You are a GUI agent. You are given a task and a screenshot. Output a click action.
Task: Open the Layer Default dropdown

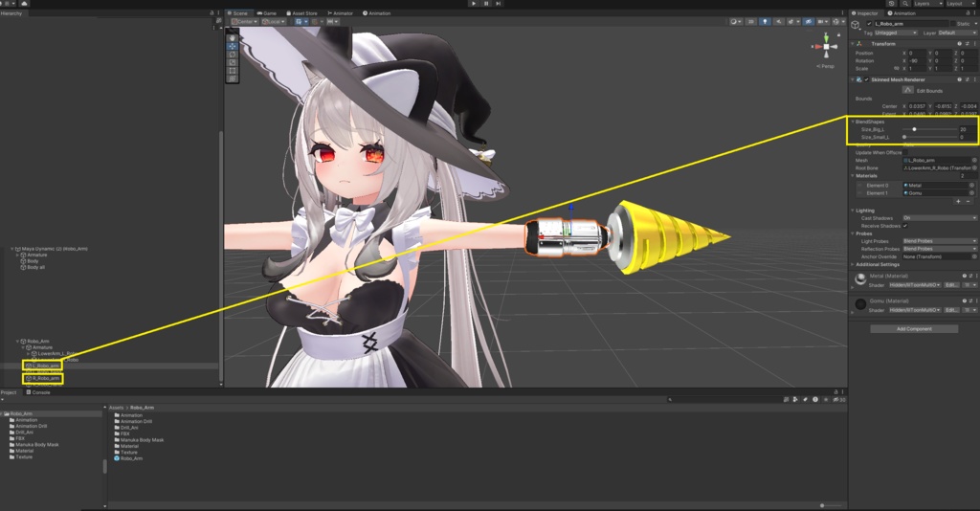coord(957,33)
